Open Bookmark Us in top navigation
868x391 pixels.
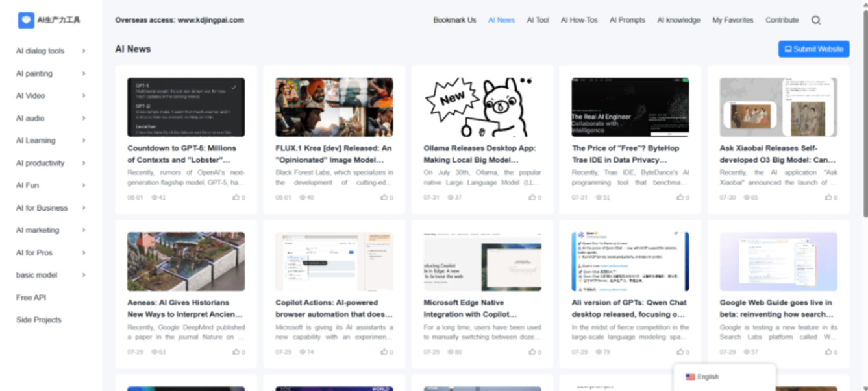tap(454, 20)
